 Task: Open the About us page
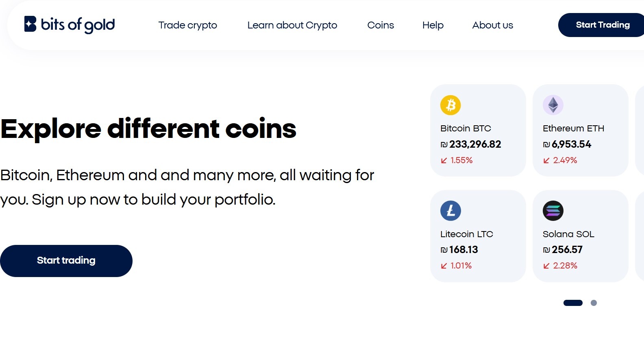coord(492,25)
